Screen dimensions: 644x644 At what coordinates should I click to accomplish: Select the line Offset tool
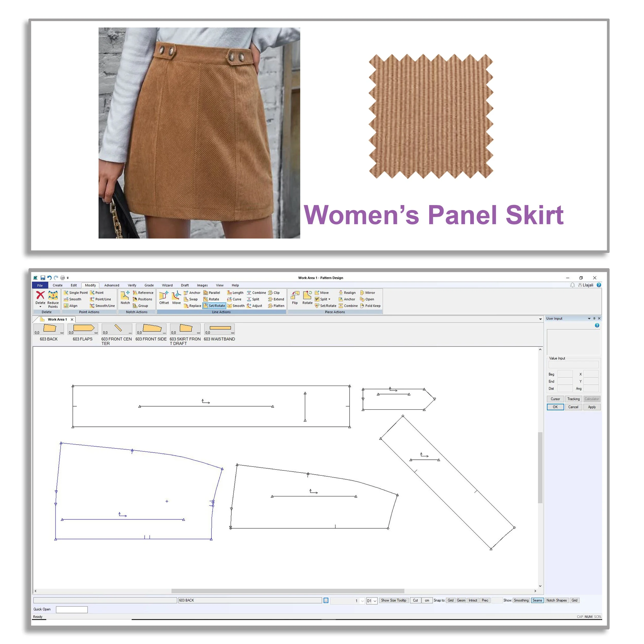(x=164, y=298)
